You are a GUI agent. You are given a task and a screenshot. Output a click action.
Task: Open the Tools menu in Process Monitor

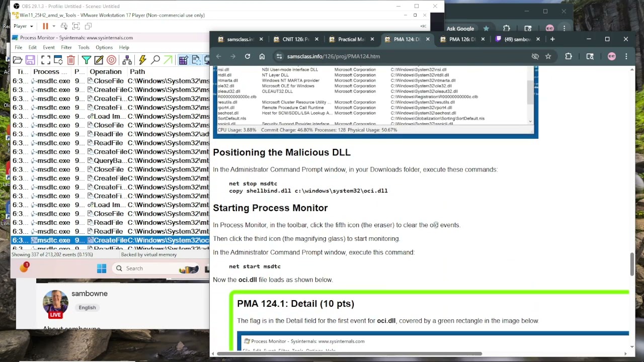pos(84,47)
